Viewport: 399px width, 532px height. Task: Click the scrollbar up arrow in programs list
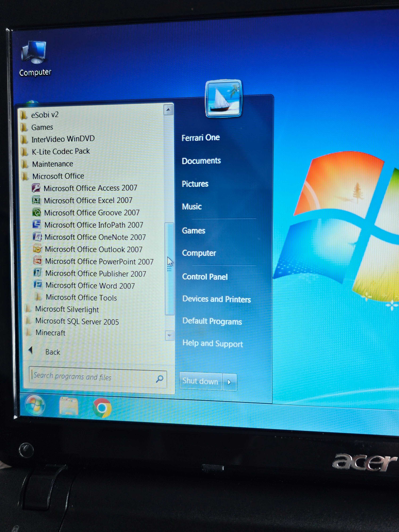click(x=169, y=110)
